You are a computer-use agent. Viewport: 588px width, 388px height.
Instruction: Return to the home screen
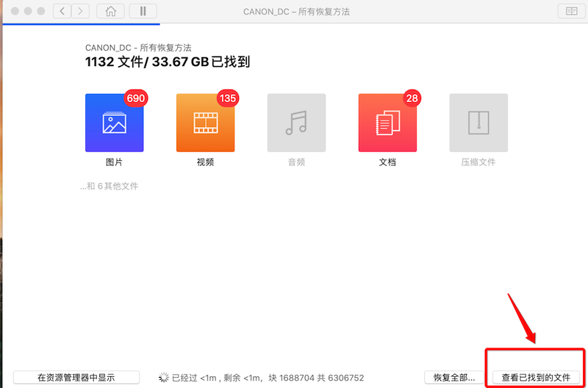110,11
